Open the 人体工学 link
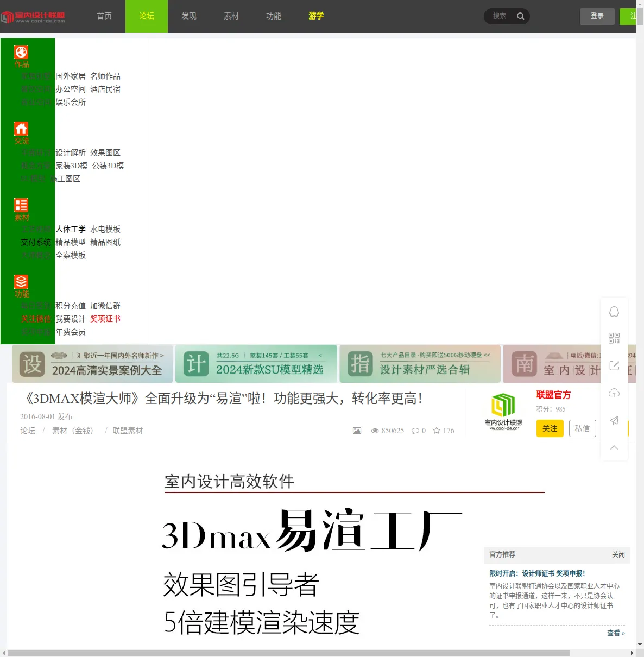The height and width of the screenshot is (657, 644). pos(71,229)
